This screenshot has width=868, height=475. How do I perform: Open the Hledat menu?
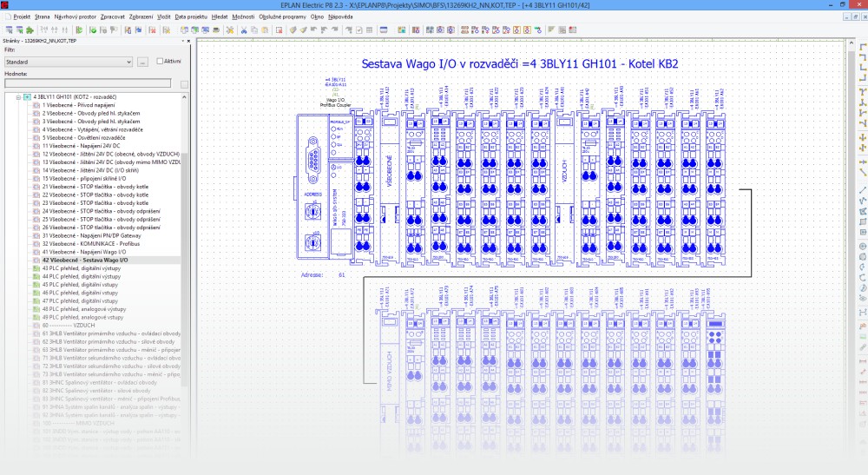[x=220, y=16]
